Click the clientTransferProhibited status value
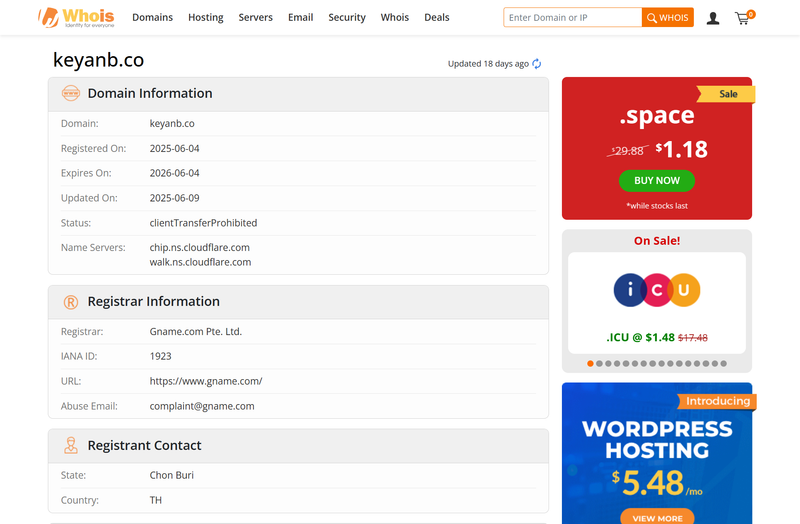Screen dimensions: 800x524 pyautogui.click(x=203, y=223)
